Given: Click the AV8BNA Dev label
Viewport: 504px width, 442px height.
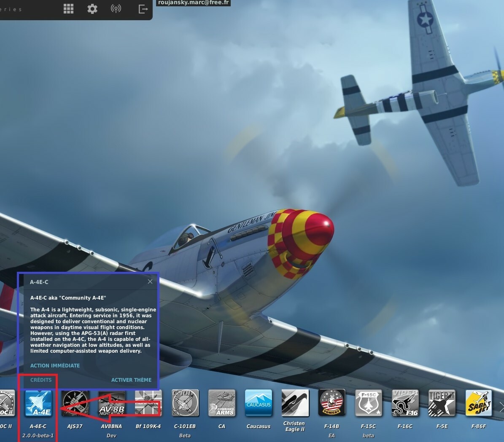Looking at the screenshot, I should [111, 436].
